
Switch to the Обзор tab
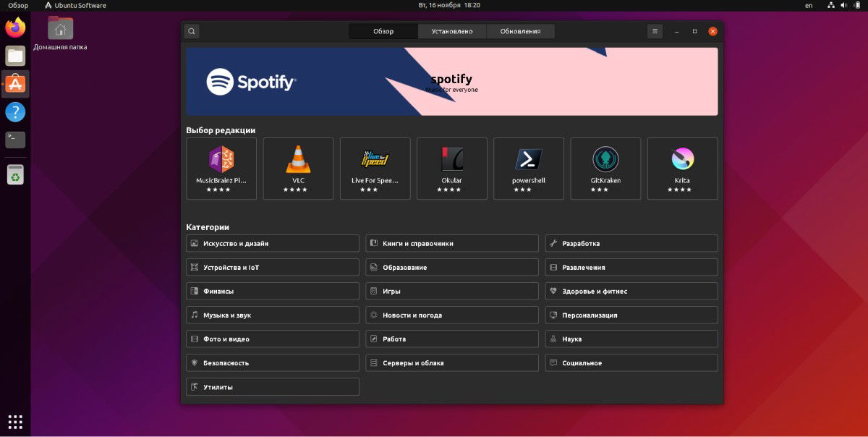click(x=383, y=31)
